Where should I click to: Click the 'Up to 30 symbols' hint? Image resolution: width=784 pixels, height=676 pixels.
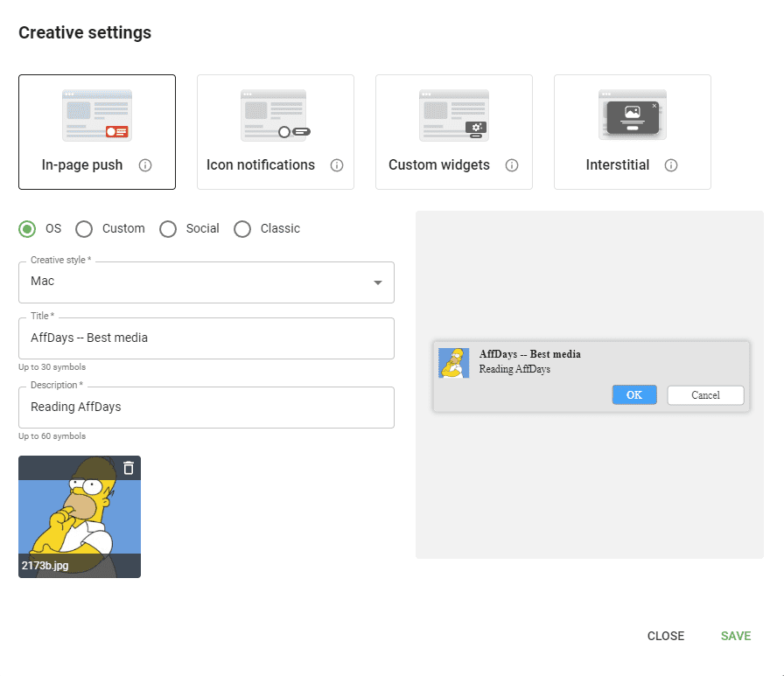click(52, 367)
